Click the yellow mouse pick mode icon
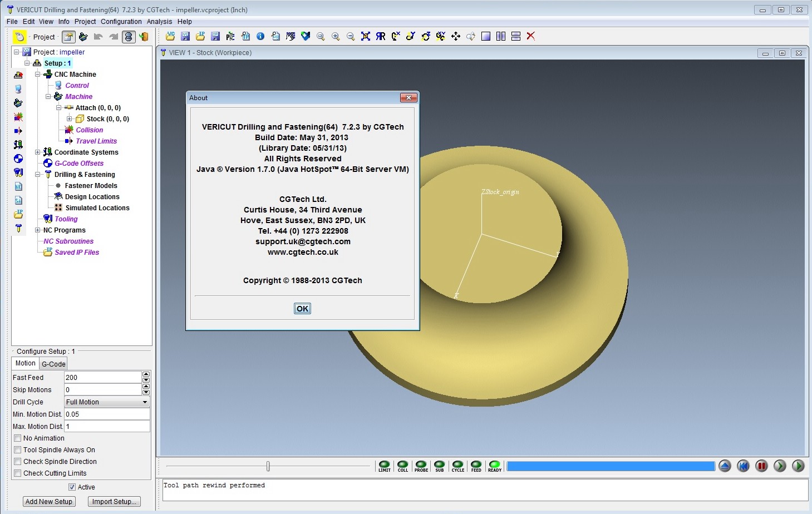This screenshot has width=812, height=514. (19, 37)
